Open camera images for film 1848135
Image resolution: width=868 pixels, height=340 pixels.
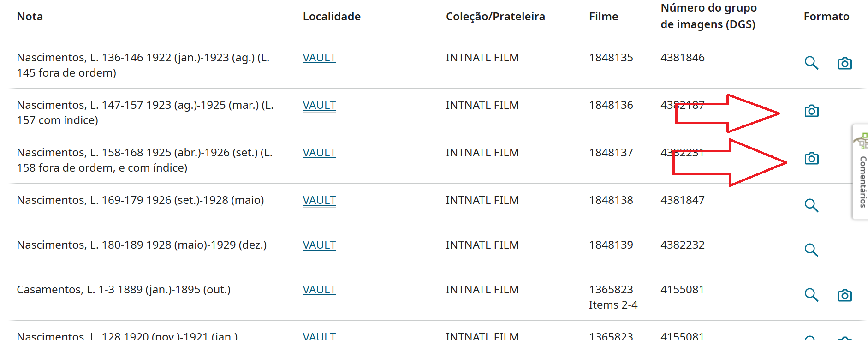pos(844,63)
